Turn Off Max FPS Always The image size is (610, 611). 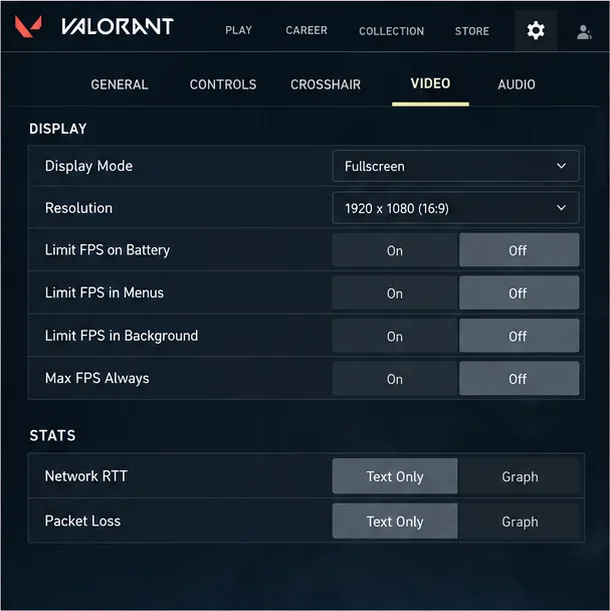click(x=519, y=379)
